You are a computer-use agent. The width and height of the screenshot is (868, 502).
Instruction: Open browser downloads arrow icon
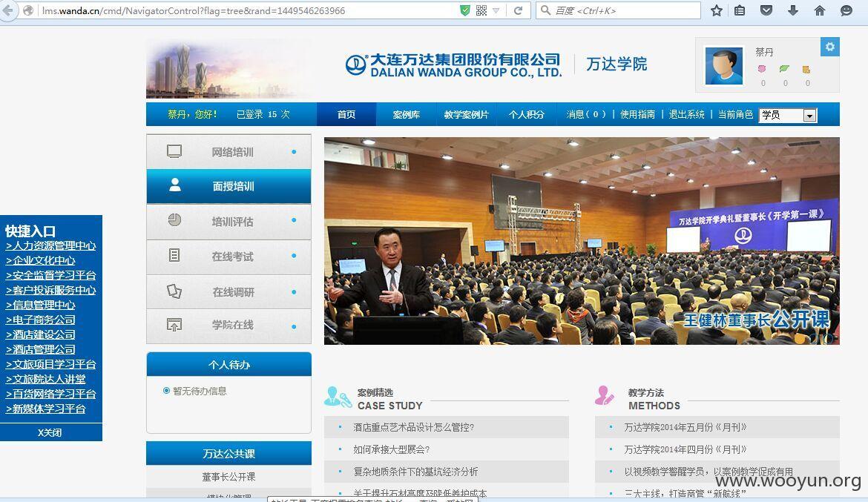[793, 10]
